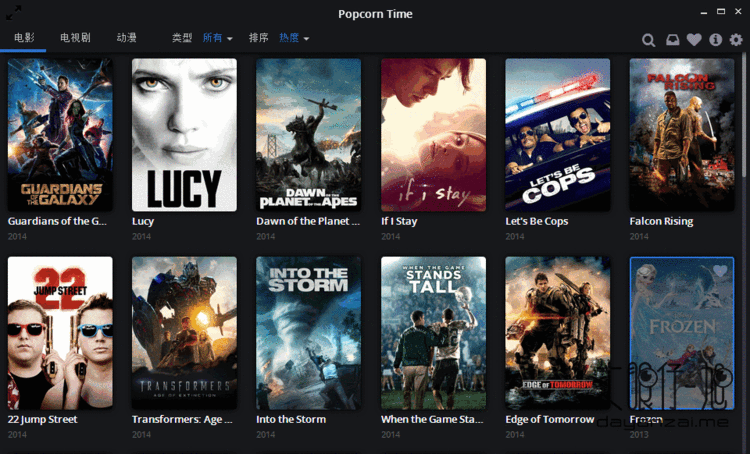Click the 'Falcon Rising' title text
The width and height of the screenshot is (750, 454).
click(x=661, y=221)
